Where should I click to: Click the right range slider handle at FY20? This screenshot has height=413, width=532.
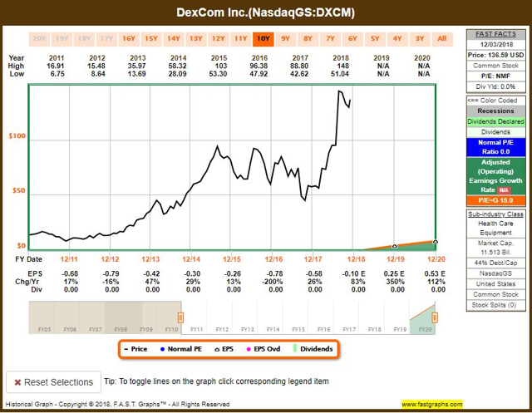pyautogui.click(x=435, y=317)
